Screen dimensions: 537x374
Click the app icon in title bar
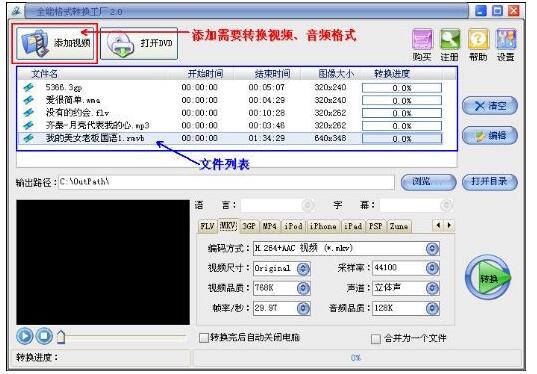pos(15,11)
